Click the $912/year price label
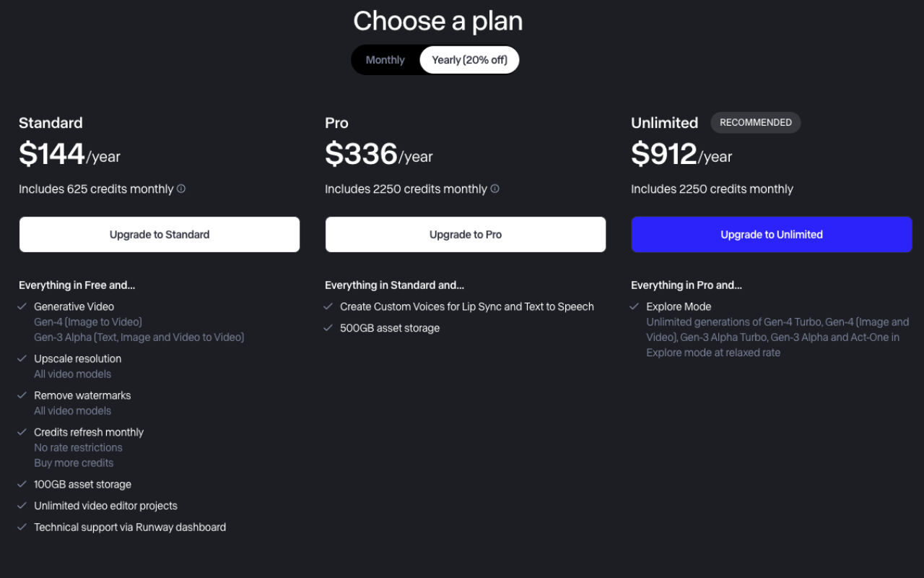The width and height of the screenshot is (924, 578). 681,154
